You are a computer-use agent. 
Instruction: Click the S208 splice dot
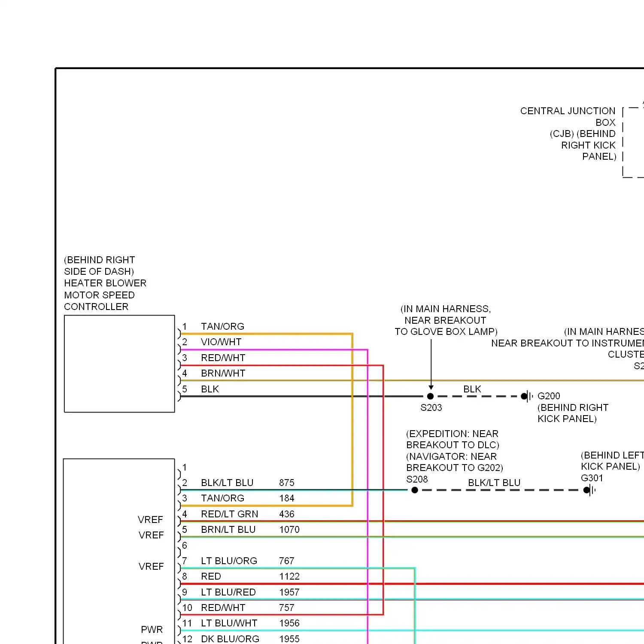[x=415, y=490]
